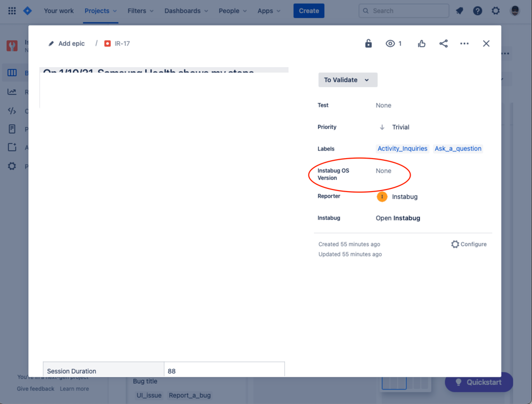Expand the To Validate status dropdown
This screenshot has height=404, width=532.
click(348, 80)
